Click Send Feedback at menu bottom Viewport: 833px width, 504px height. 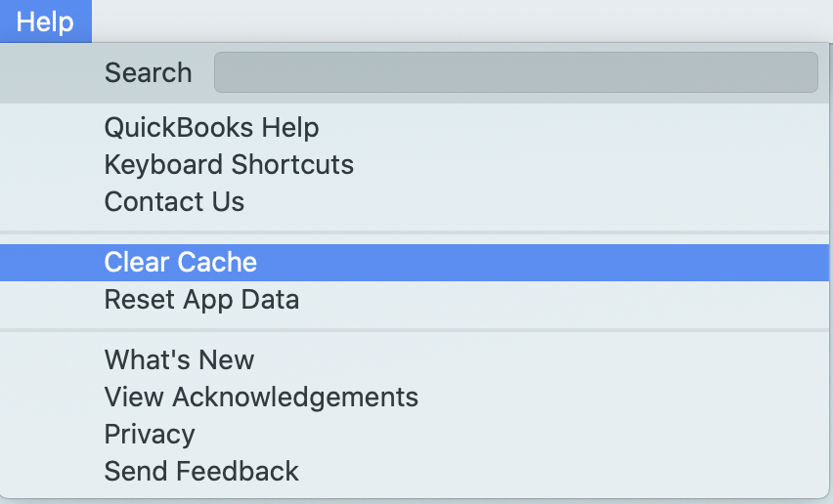click(201, 471)
